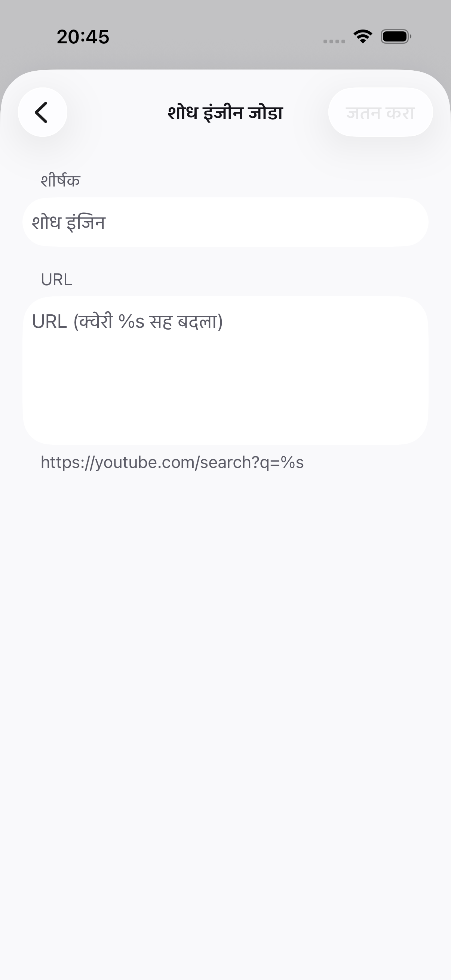Save the search engine with जतन करा
451x980 pixels.
click(x=380, y=112)
